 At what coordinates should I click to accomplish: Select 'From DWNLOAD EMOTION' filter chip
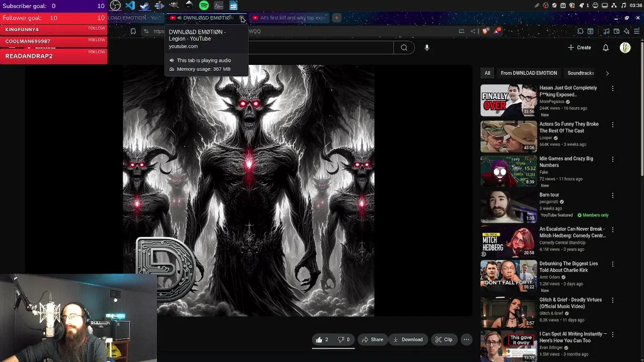click(x=529, y=73)
